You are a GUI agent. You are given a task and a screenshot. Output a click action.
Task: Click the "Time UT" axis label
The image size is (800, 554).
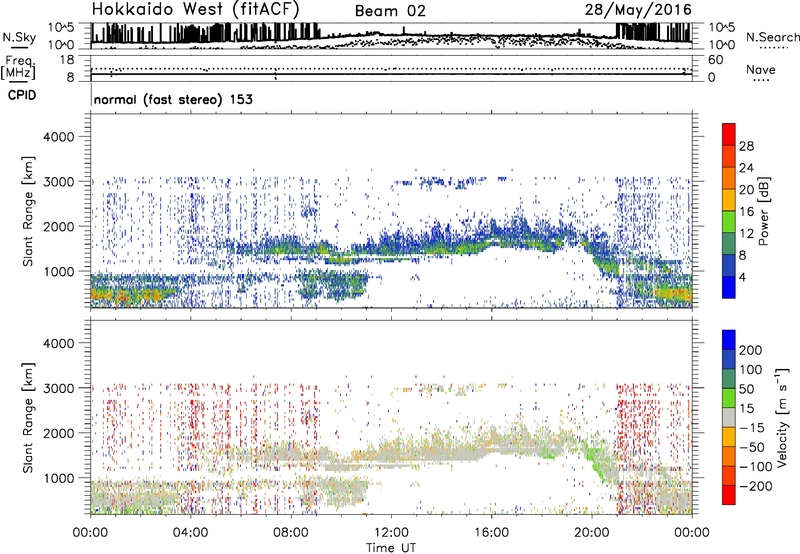click(391, 547)
